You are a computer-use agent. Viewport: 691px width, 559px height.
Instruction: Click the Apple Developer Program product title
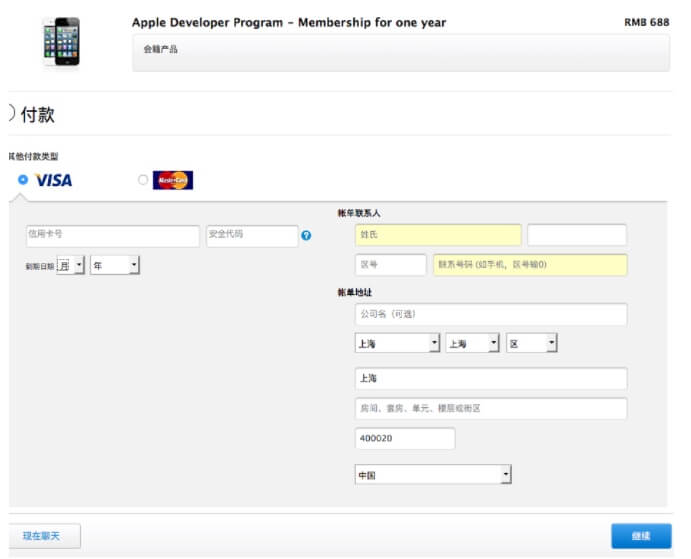click(x=289, y=22)
